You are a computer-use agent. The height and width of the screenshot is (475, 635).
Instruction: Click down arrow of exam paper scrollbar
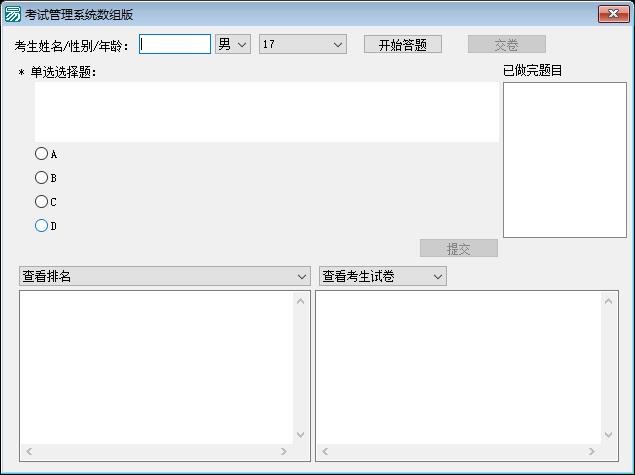point(608,435)
